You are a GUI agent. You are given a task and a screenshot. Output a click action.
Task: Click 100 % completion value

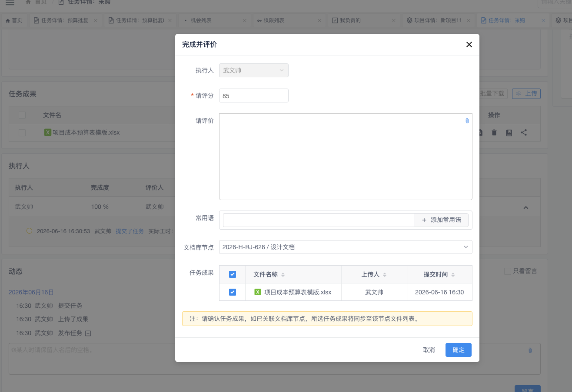pyautogui.click(x=100, y=207)
